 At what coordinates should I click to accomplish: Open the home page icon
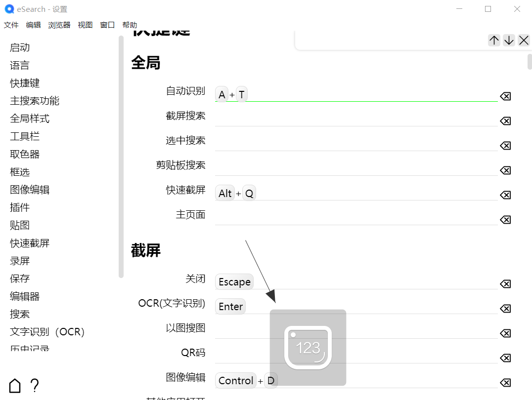[14, 385]
